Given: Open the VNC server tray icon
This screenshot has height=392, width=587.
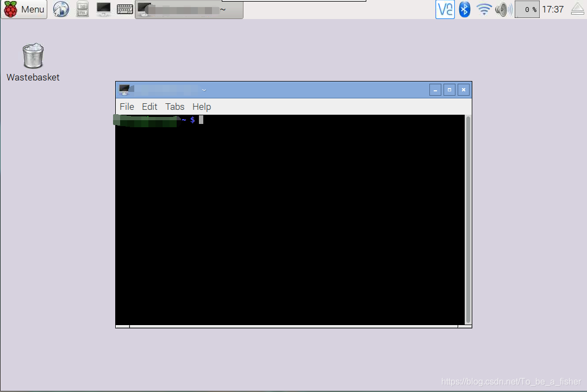Looking at the screenshot, I should point(445,9).
